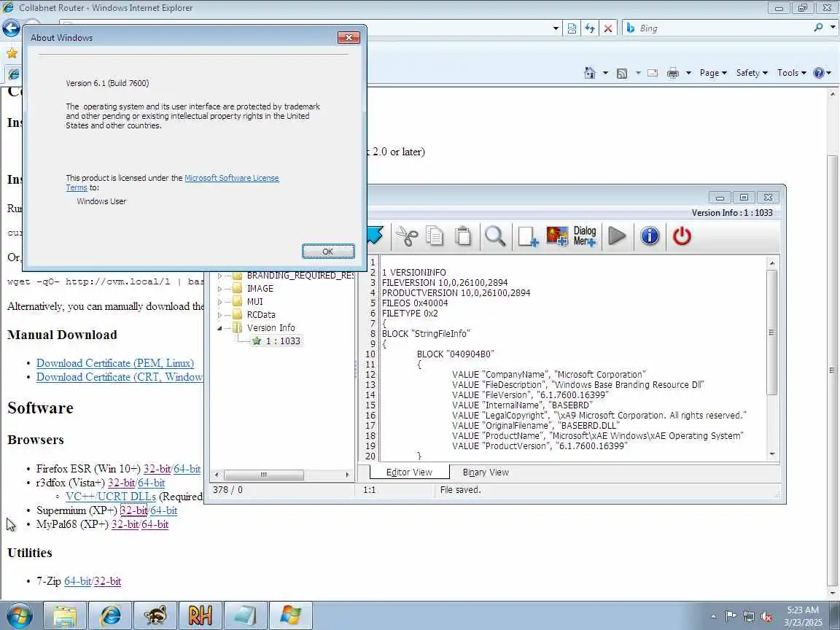Click the MyPal68 32-bit link
The height and width of the screenshot is (630, 840).
[x=125, y=524]
